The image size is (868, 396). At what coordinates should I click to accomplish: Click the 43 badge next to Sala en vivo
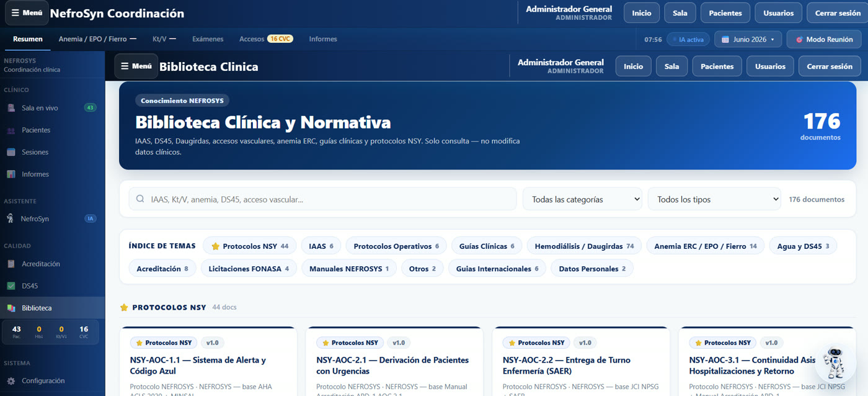[91, 108]
